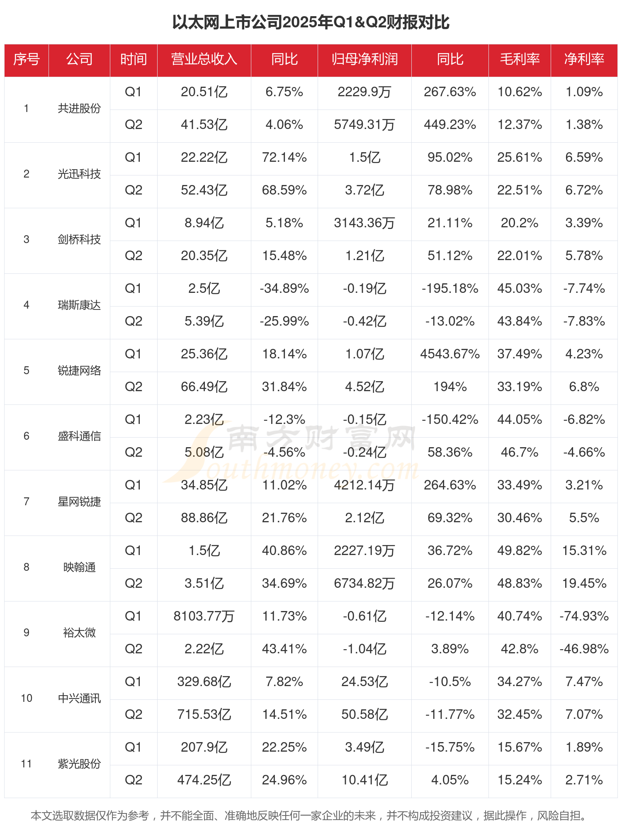Click the 裕太微 company cell

79,633
